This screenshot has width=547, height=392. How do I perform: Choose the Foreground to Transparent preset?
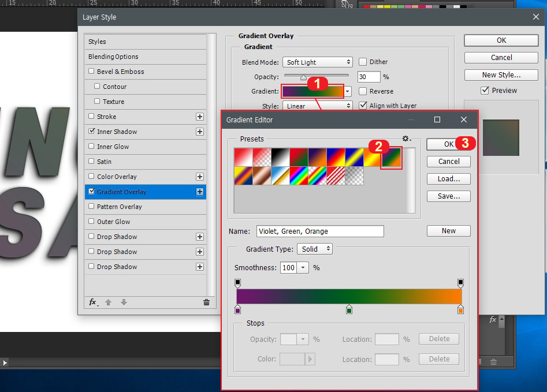tap(262, 157)
